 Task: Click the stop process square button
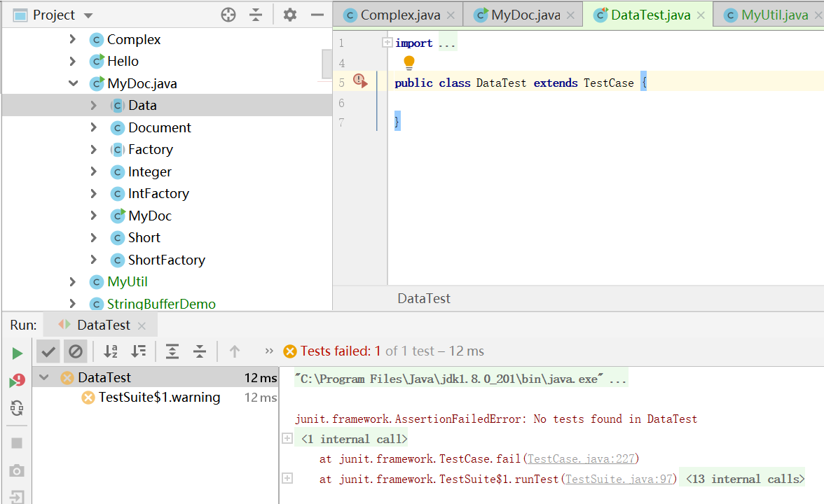tap(17, 443)
